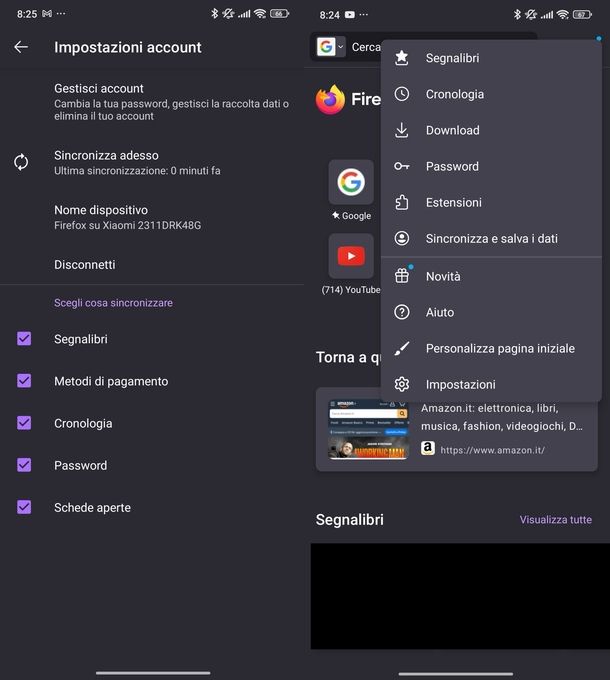Open Impostazioni from the menu
Viewport: 610px width, 680px height.
(x=460, y=384)
